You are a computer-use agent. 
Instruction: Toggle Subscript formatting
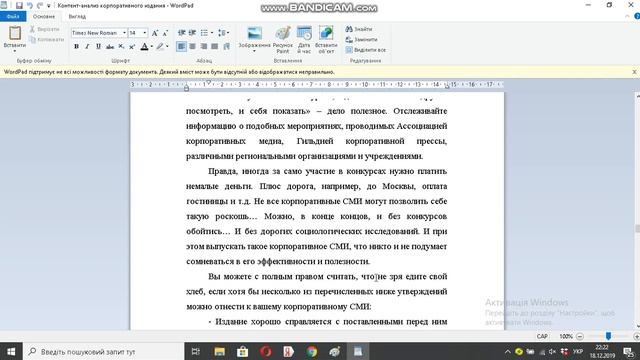click(121, 47)
